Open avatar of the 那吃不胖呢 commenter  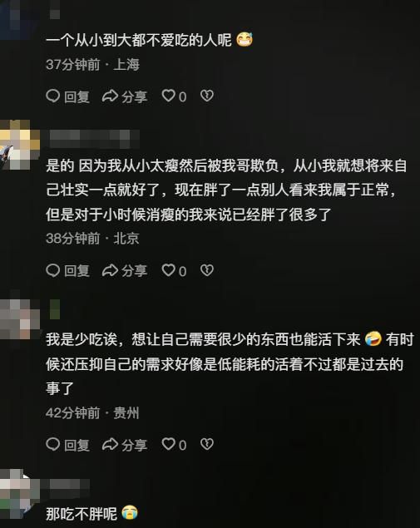click(19, 494)
